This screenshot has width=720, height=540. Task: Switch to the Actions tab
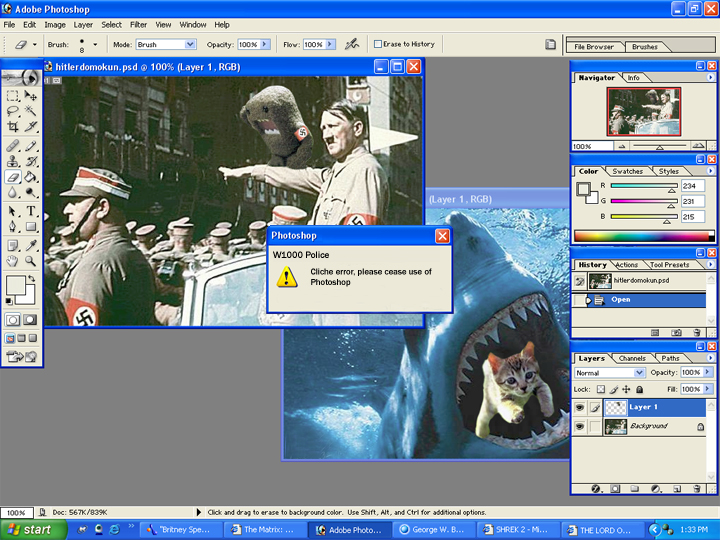[x=627, y=265]
